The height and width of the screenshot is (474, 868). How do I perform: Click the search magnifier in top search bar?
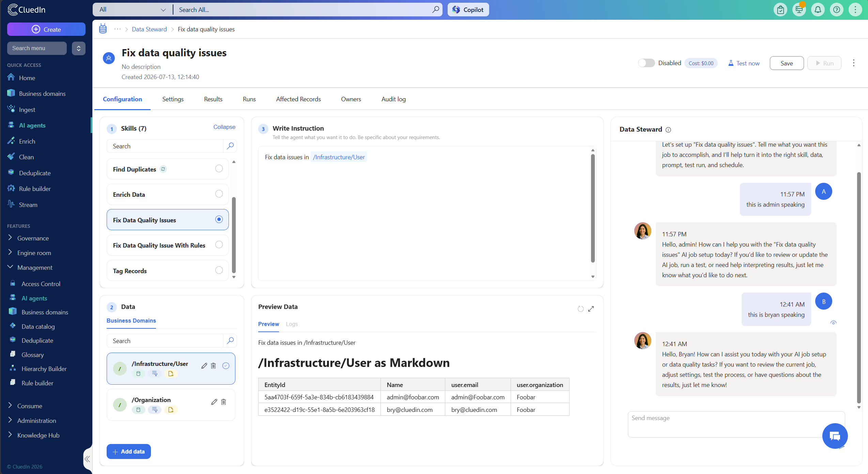point(435,10)
